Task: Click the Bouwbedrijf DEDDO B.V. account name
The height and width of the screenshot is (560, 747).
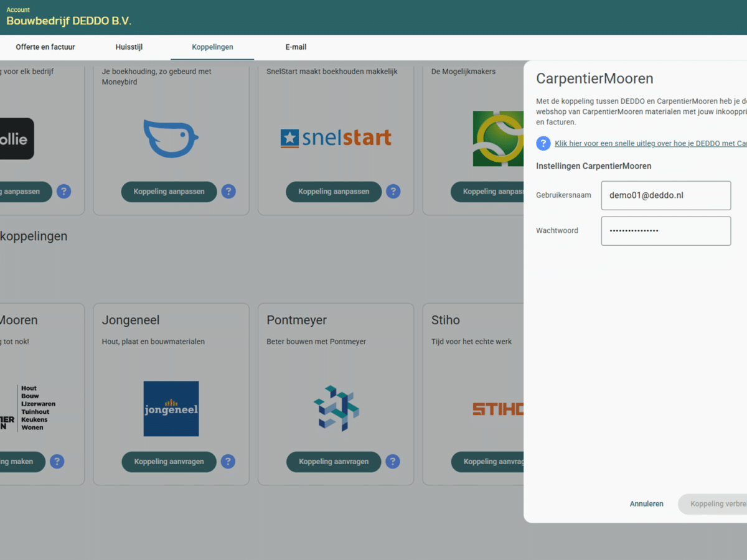Action: coord(69,21)
